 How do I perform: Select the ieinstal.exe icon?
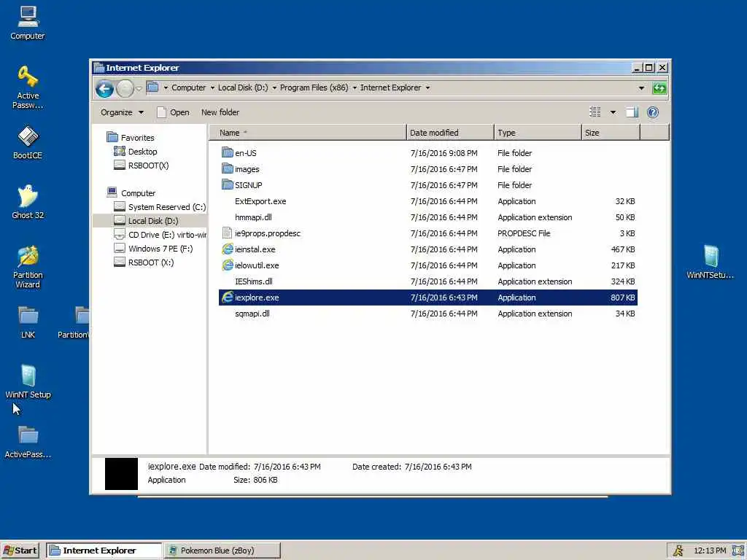click(228, 249)
